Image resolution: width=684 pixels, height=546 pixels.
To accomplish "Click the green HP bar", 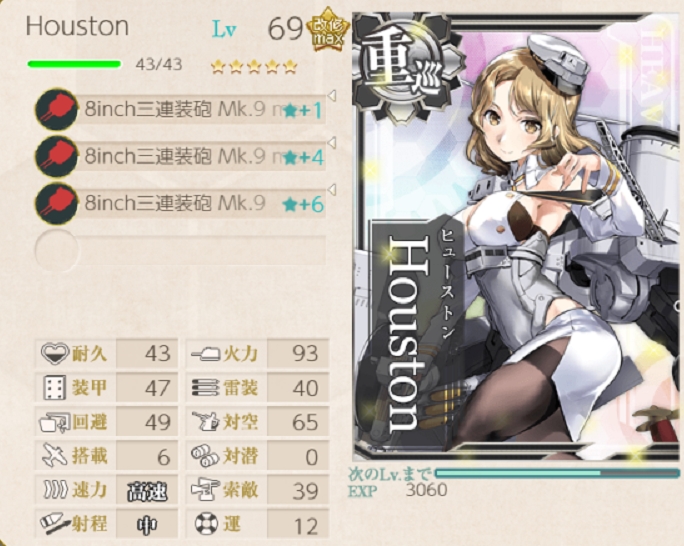I will [74, 65].
